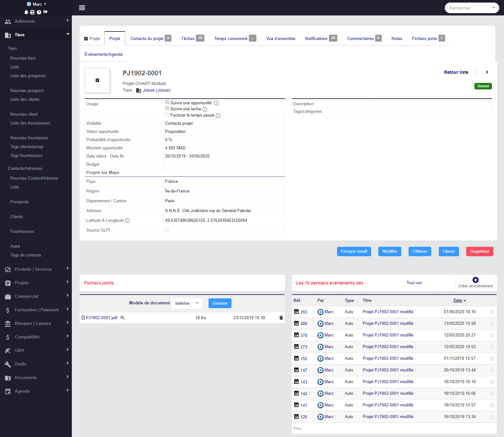
Task: Click the plus icon to create an event
Action: coord(475,280)
